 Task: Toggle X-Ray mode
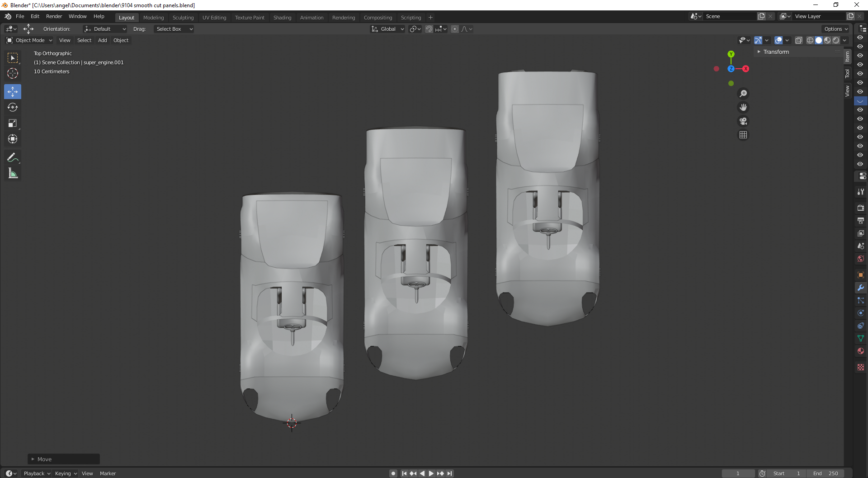coord(799,40)
